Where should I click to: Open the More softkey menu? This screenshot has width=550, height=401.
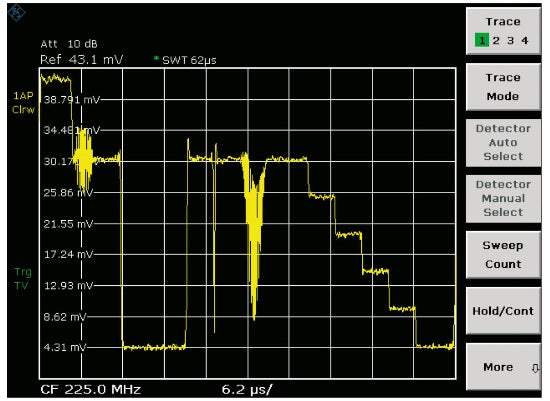click(503, 367)
